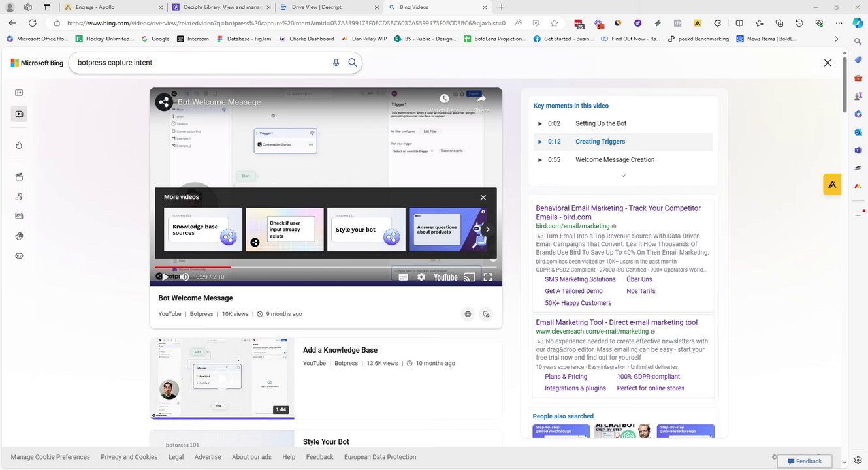
Task: Open the Intercom bookmark in favorites bar
Action: [x=193, y=39]
